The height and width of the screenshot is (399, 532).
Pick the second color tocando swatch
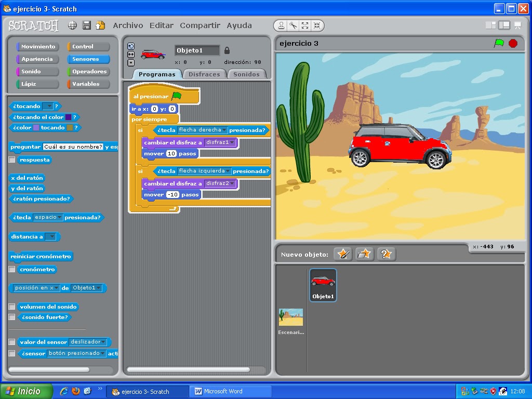[70, 128]
